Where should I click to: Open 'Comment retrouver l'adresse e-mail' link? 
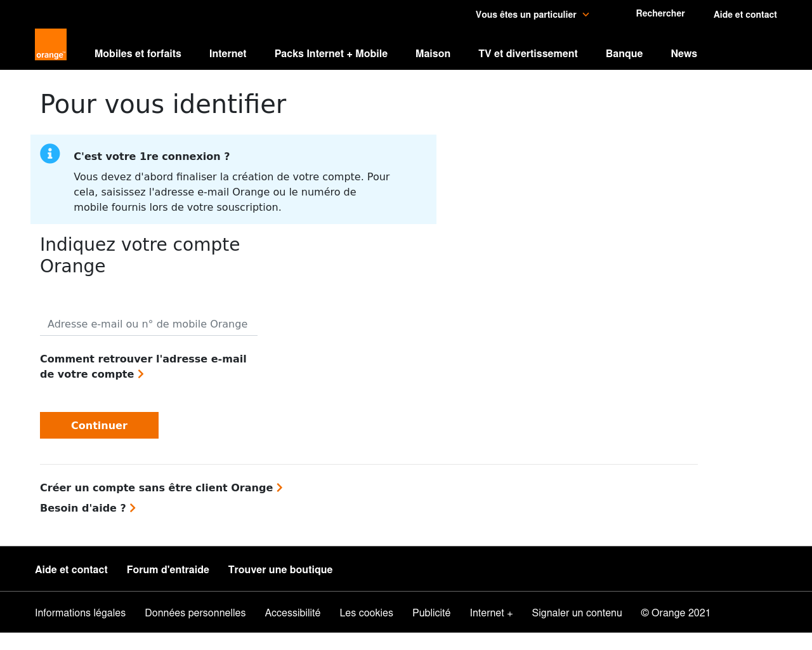(143, 366)
